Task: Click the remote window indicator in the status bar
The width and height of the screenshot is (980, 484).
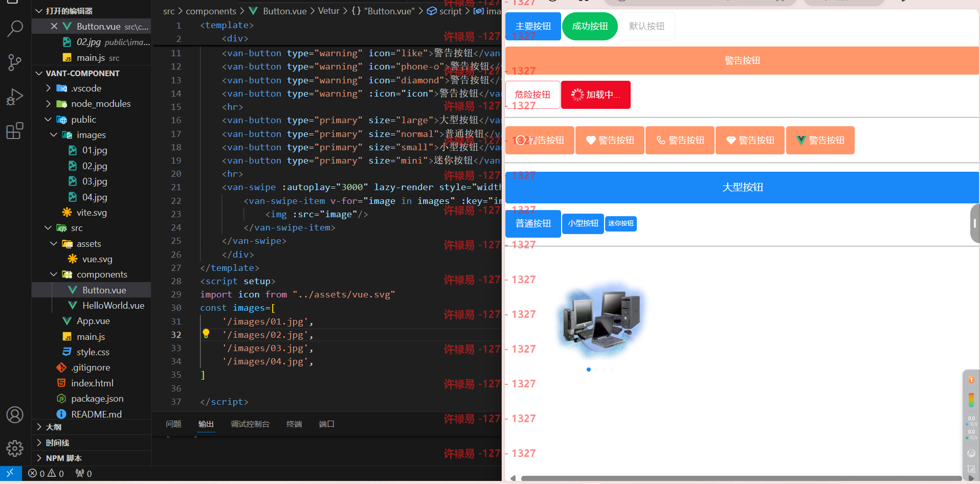Action: [10, 473]
